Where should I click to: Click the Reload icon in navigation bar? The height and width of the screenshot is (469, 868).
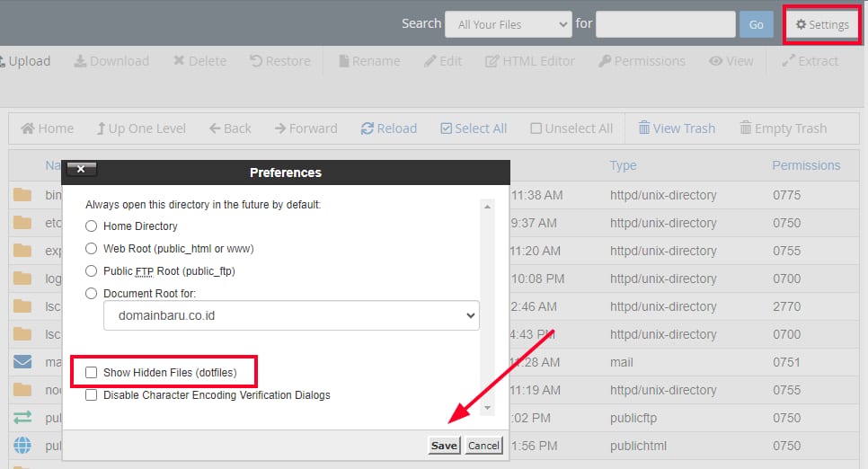[x=368, y=128]
